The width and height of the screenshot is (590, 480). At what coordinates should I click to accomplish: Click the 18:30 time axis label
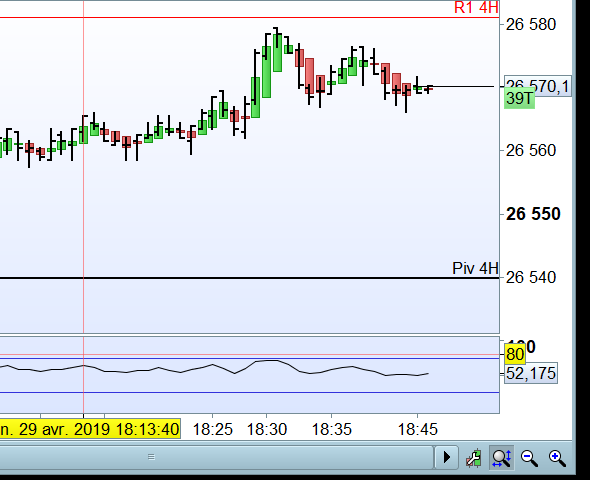(267, 429)
